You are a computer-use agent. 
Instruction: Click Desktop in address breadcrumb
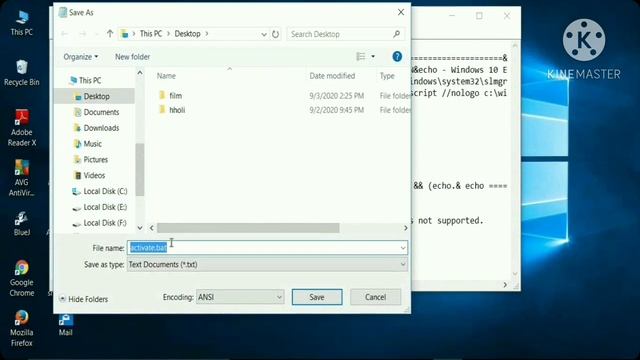[x=187, y=34]
